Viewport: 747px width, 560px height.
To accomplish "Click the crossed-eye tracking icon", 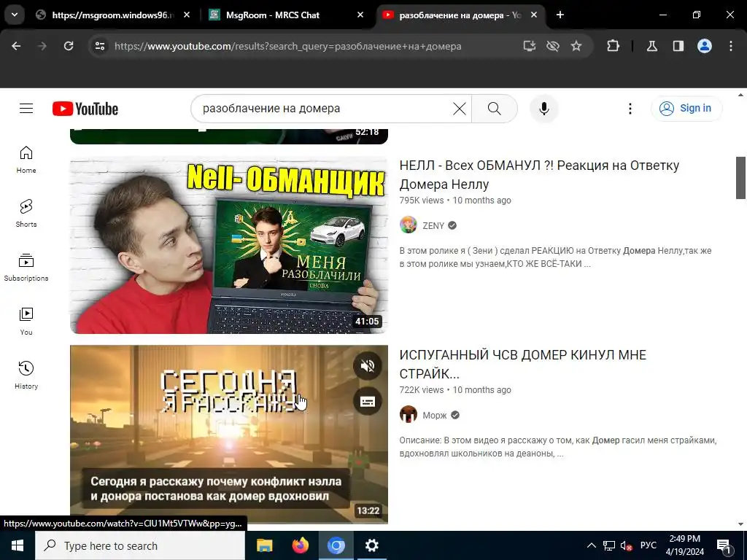I will click(553, 46).
